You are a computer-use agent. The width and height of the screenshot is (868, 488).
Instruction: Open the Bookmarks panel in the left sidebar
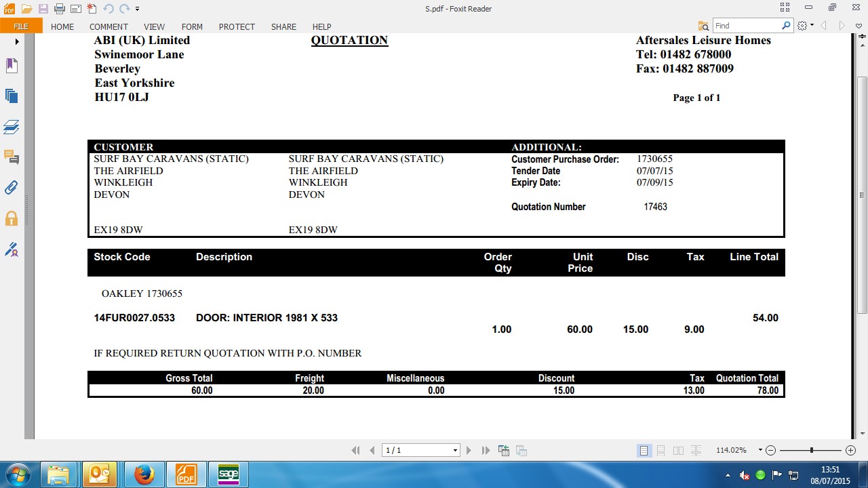(12, 66)
